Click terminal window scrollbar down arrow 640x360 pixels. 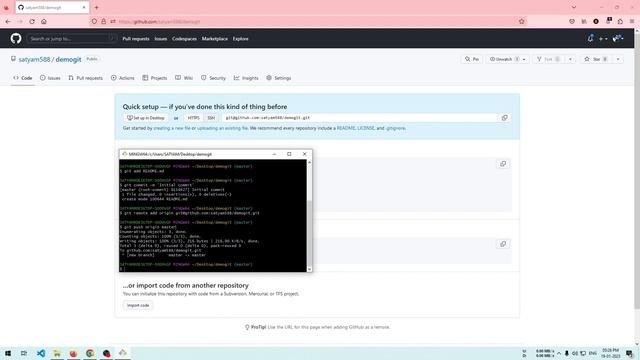click(x=309, y=269)
